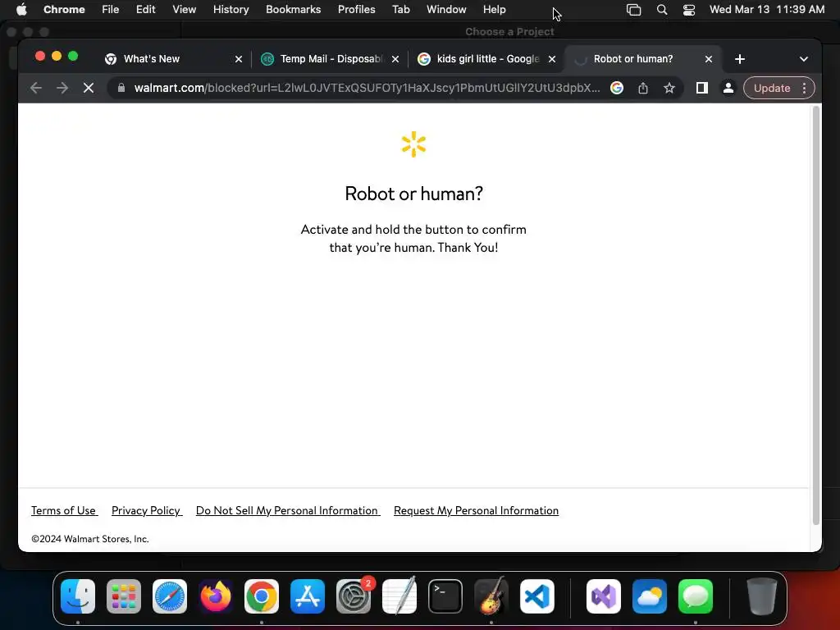Open App Store from the Dock
The height and width of the screenshot is (630, 840).
tap(308, 596)
